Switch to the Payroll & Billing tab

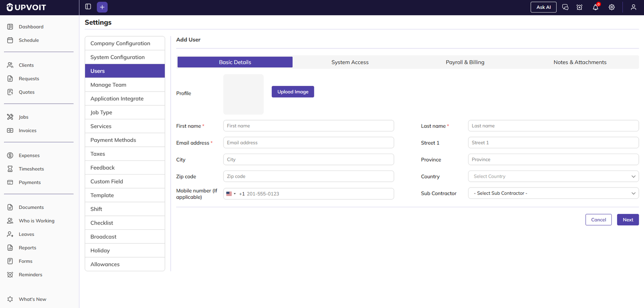[x=465, y=62]
